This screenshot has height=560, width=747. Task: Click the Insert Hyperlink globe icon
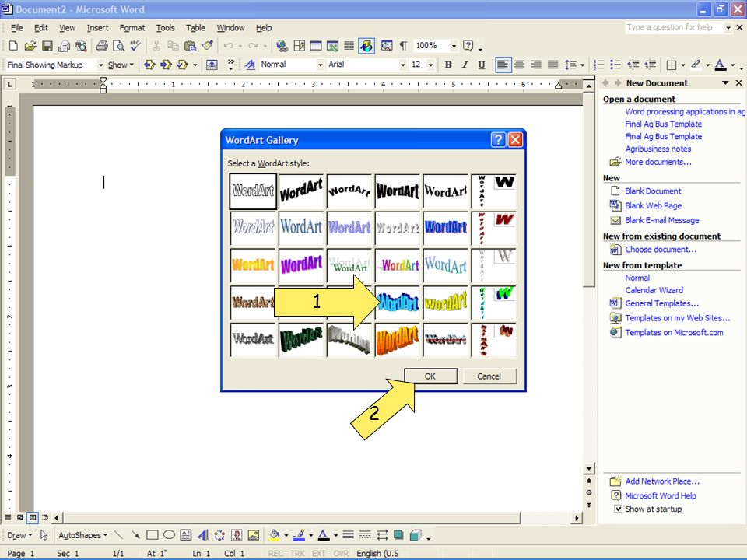282,46
